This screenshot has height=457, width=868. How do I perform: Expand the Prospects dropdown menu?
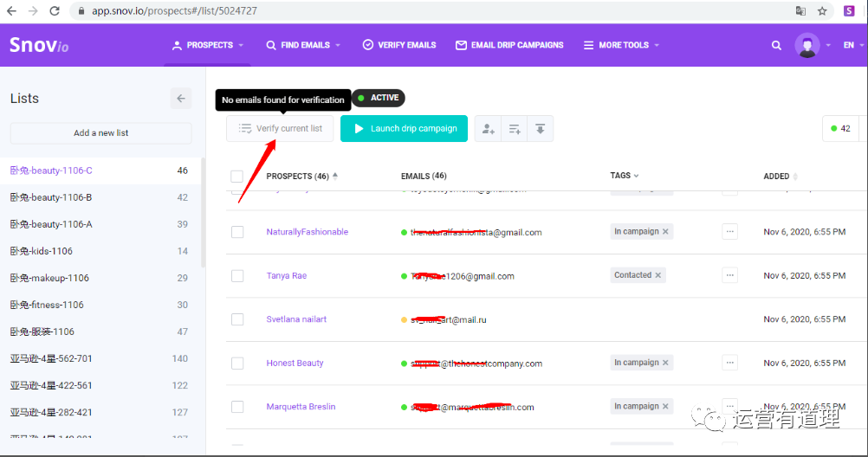coord(209,45)
